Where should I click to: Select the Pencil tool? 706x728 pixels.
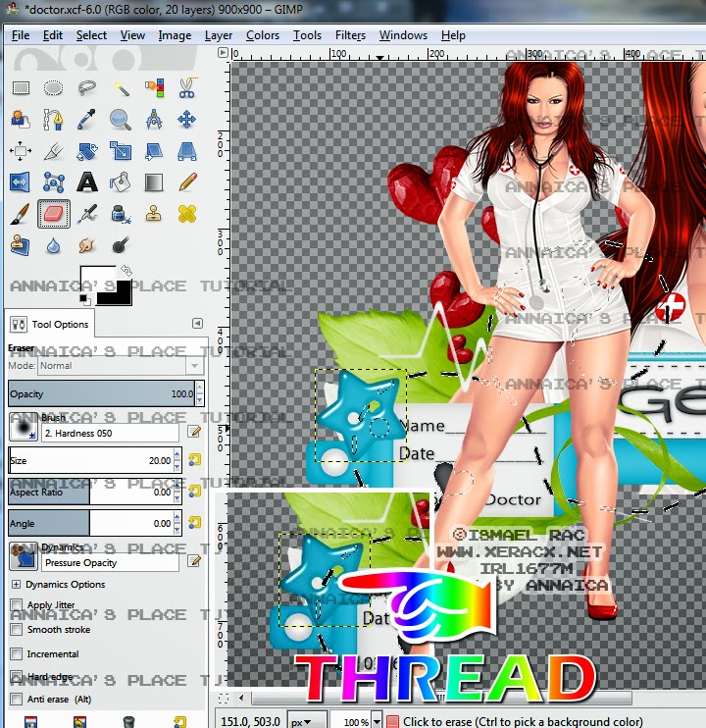(187, 182)
